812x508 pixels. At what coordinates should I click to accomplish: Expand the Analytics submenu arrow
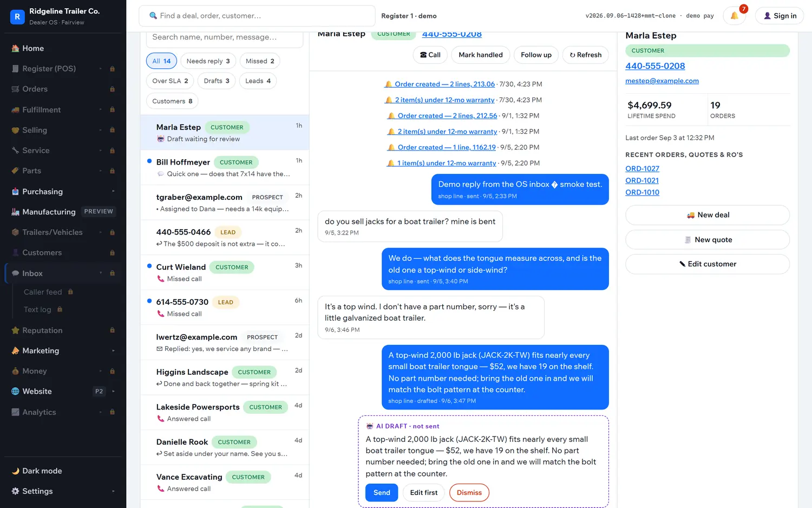[x=101, y=412]
